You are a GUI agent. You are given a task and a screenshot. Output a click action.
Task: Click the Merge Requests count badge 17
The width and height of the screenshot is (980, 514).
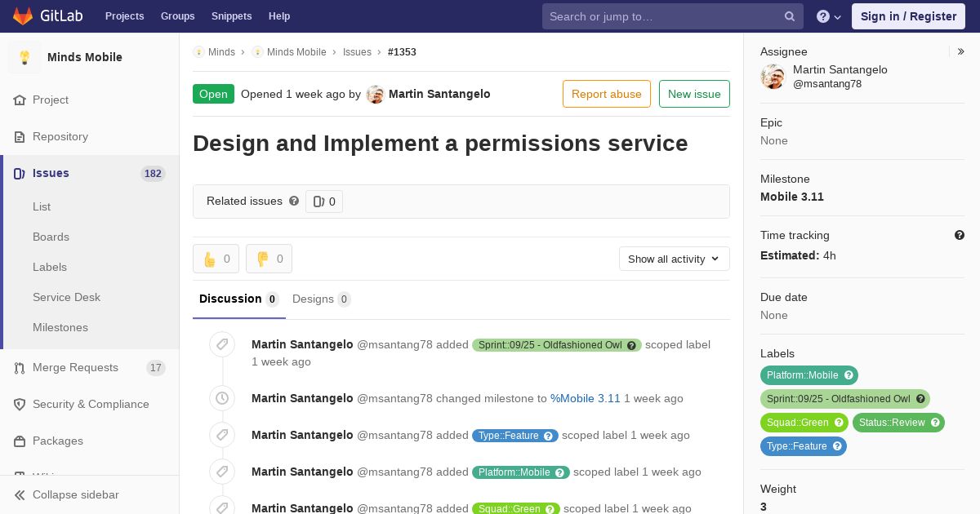pyautogui.click(x=156, y=368)
